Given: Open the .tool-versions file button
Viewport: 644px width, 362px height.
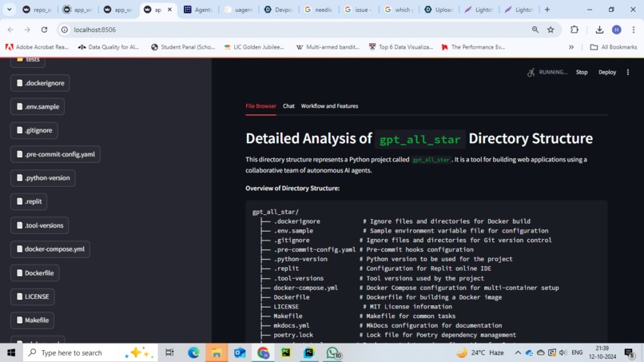Looking at the screenshot, I should 39,225.
